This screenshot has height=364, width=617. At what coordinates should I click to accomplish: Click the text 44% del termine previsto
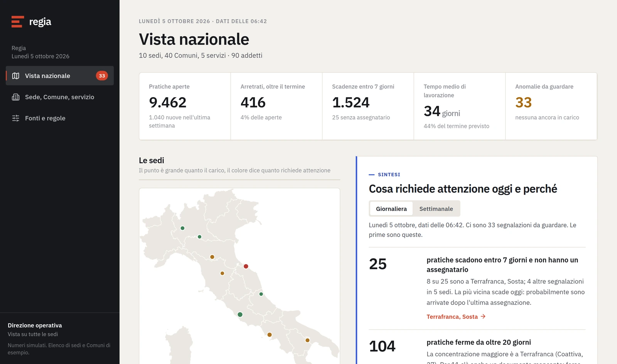[x=457, y=126]
